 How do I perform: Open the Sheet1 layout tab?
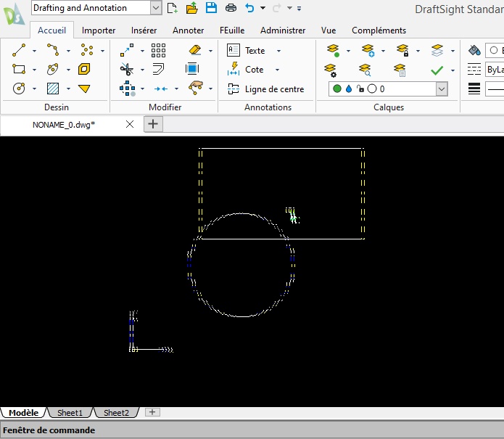[x=70, y=413]
